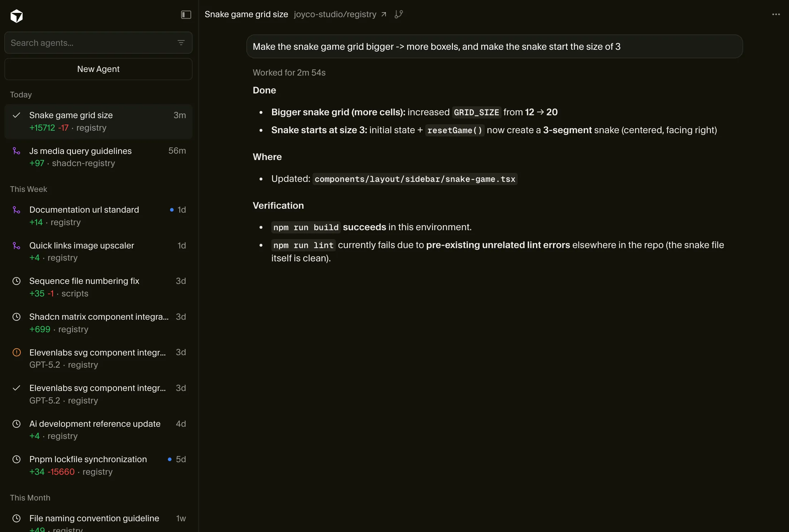Click the unread indicator dot on Pnpm lockfile

tap(169, 460)
